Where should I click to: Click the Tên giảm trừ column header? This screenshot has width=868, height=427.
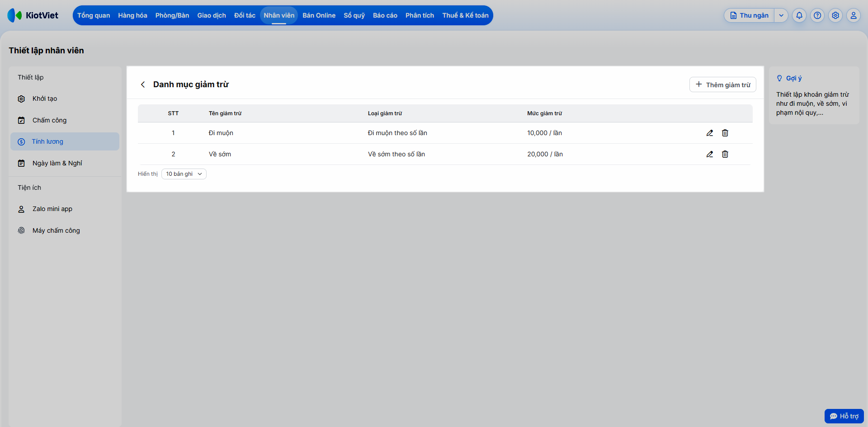[225, 113]
